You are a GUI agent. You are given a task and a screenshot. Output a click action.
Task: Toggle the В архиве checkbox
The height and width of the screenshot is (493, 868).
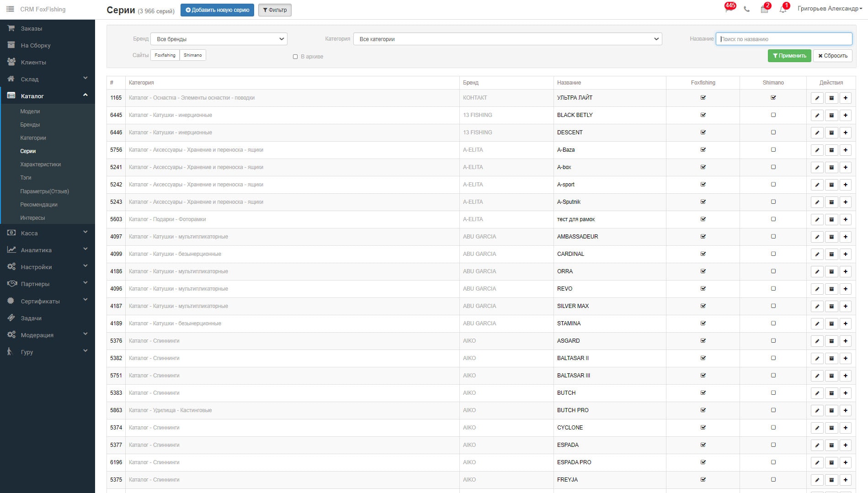click(x=295, y=57)
